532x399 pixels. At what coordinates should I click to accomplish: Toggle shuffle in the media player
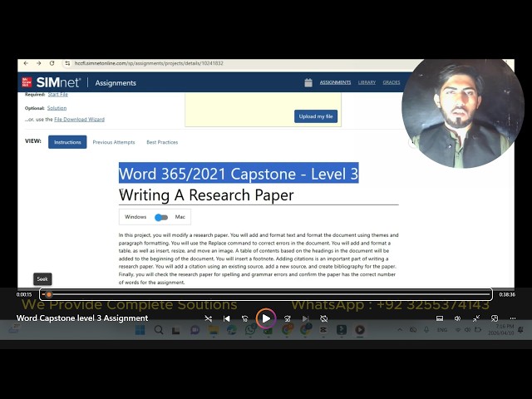pyautogui.click(x=209, y=318)
